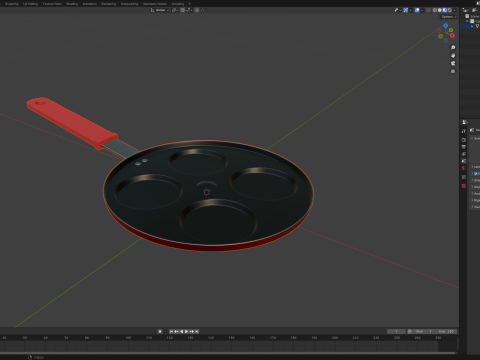Open the transform orientation Global dropdown
Screen dimensions: 480x360
[160, 10]
